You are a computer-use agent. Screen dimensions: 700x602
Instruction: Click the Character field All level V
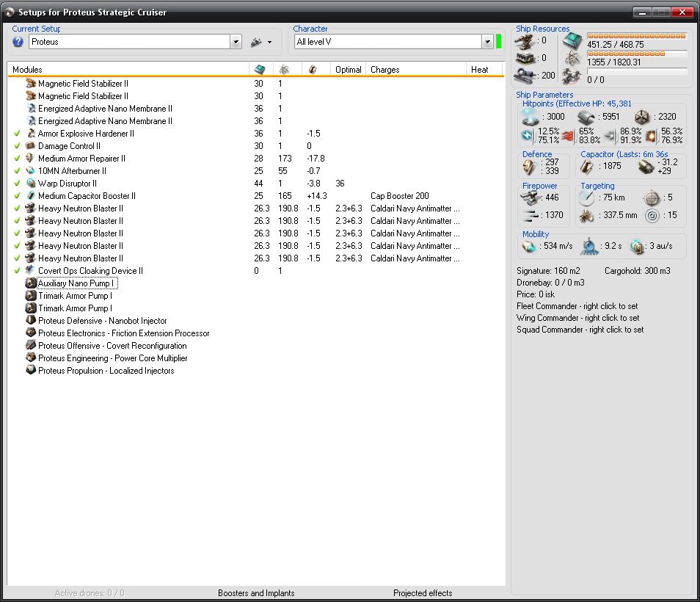pyautogui.click(x=388, y=42)
